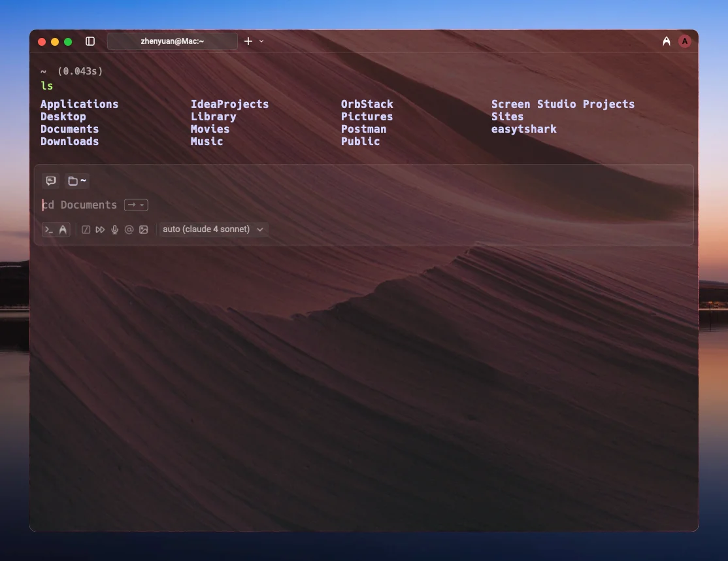Image resolution: width=728 pixels, height=561 pixels.
Task: Click the conversation chat bubble icon
Action: 50,181
